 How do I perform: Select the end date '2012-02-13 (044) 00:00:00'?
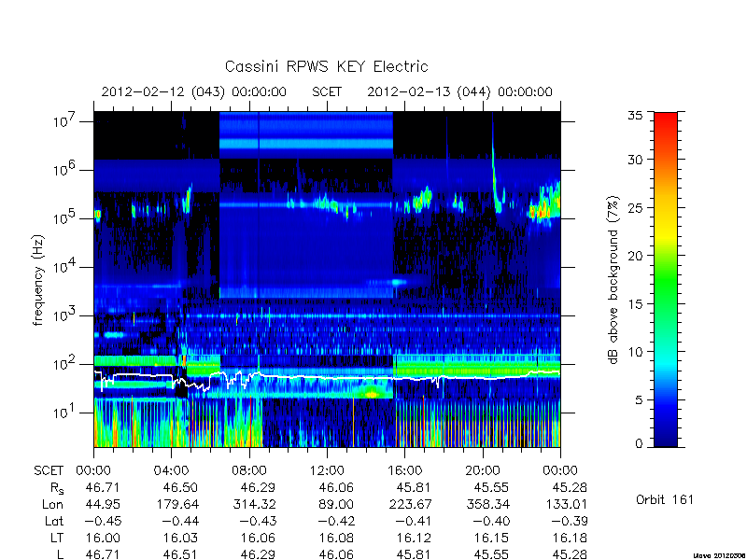[459, 91]
